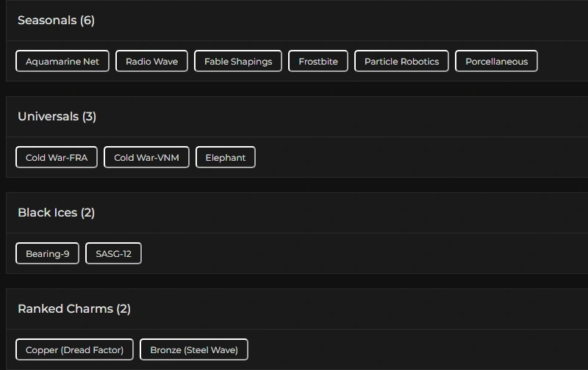Click the Cold War-VNM tag
This screenshot has height=370, width=588.
click(x=146, y=157)
